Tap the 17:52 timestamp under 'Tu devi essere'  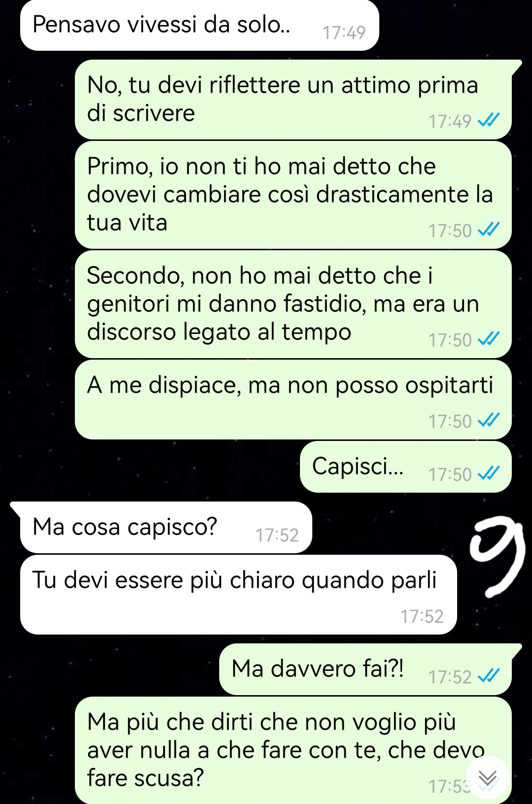pyautogui.click(x=422, y=616)
